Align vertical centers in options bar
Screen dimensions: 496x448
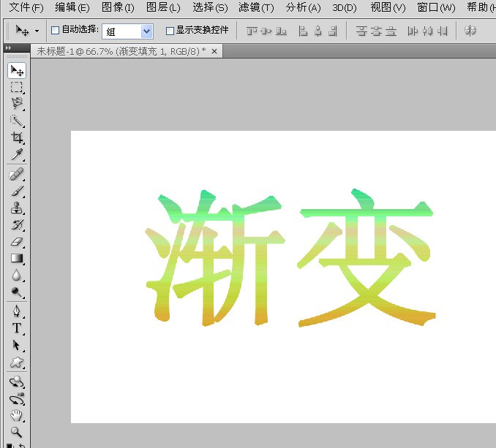coord(266,31)
